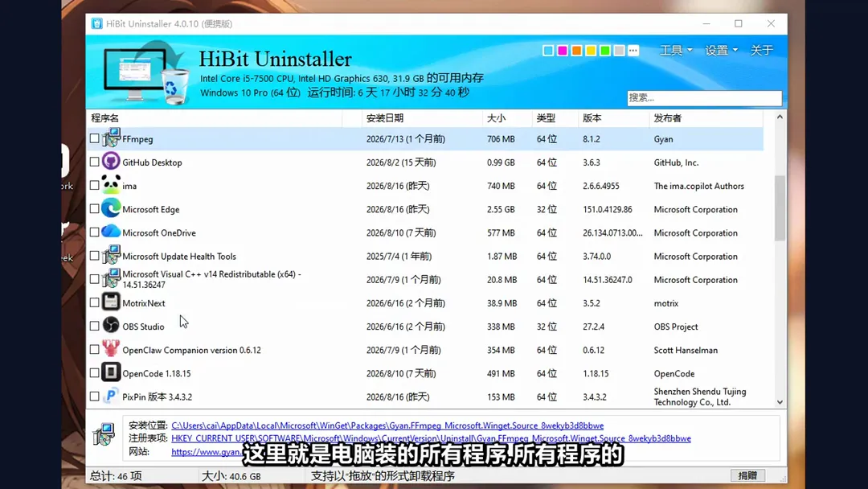Image resolution: width=868 pixels, height=489 pixels.
Task: Open the 设置 dropdown menu
Action: point(721,50)
